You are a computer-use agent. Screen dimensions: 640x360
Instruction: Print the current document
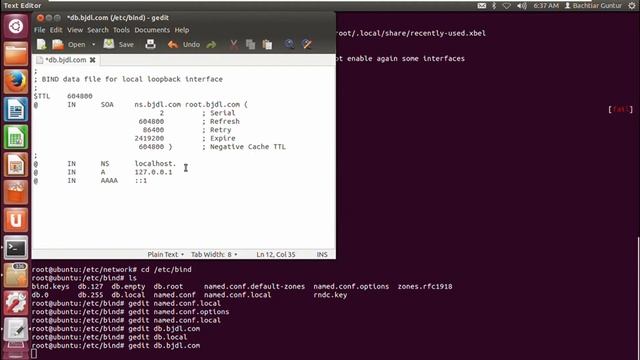click(150, 44)
